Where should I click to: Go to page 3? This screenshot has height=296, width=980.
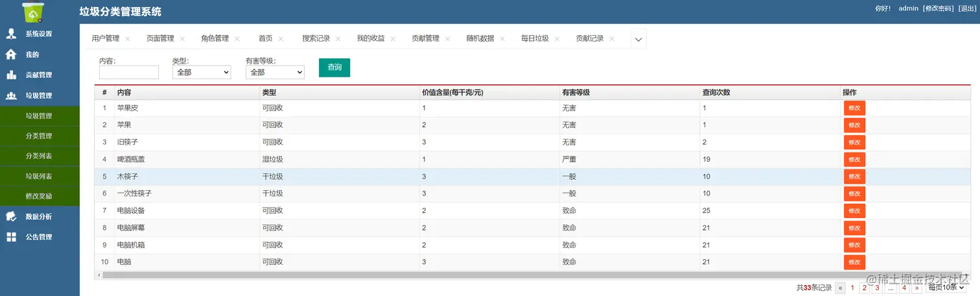coord(876,288)
